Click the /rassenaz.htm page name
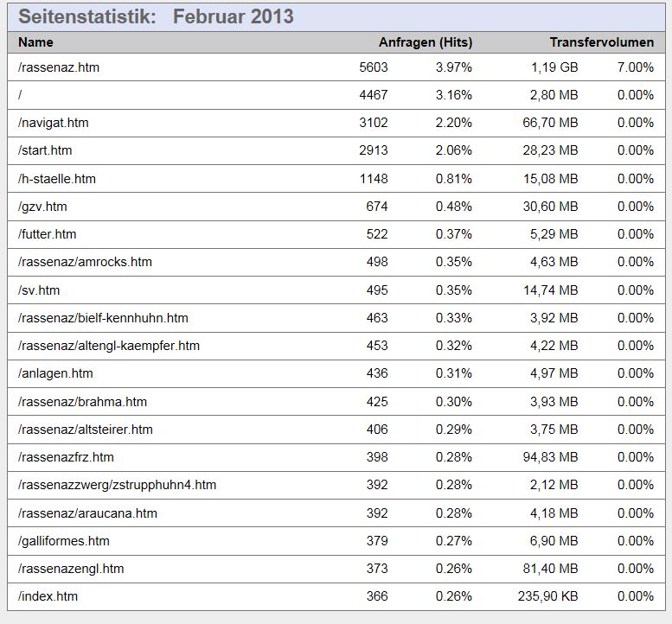 (x=59, y=67)
